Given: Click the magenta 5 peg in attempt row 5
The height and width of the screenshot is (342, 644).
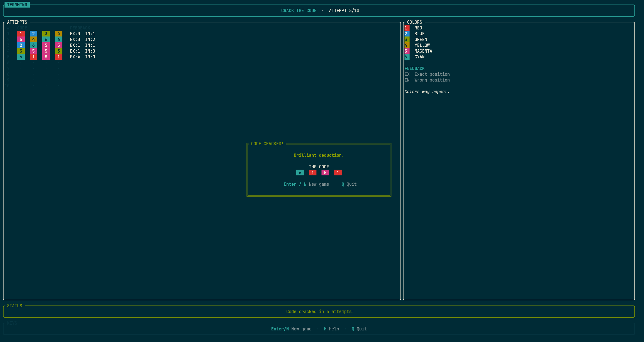Looking at the screenshot, I should pyautogui.click(x=46, y=57).
